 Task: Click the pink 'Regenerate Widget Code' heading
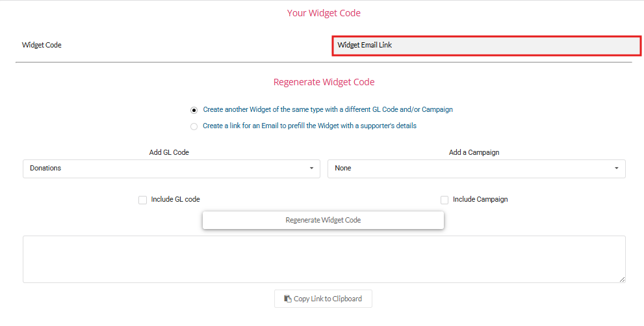[x=324, y=82]
